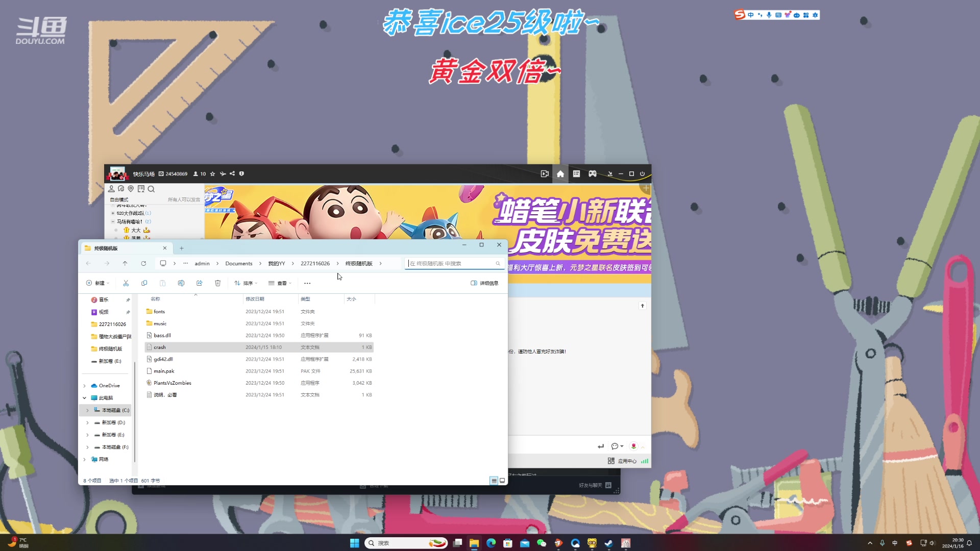The image size is (980, 551).
Task: Expand the 520大作战2队 channel in YY
Action: click(113, 213)
